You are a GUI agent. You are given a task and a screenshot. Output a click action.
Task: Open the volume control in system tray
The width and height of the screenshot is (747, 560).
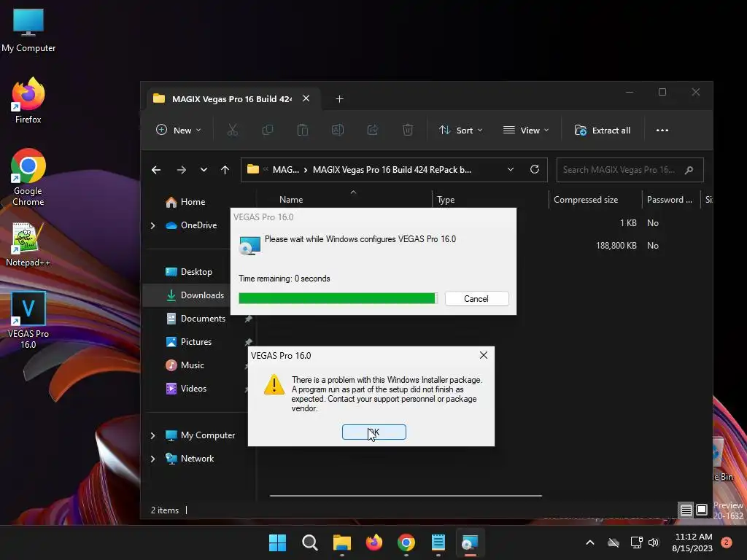point(654,542)
